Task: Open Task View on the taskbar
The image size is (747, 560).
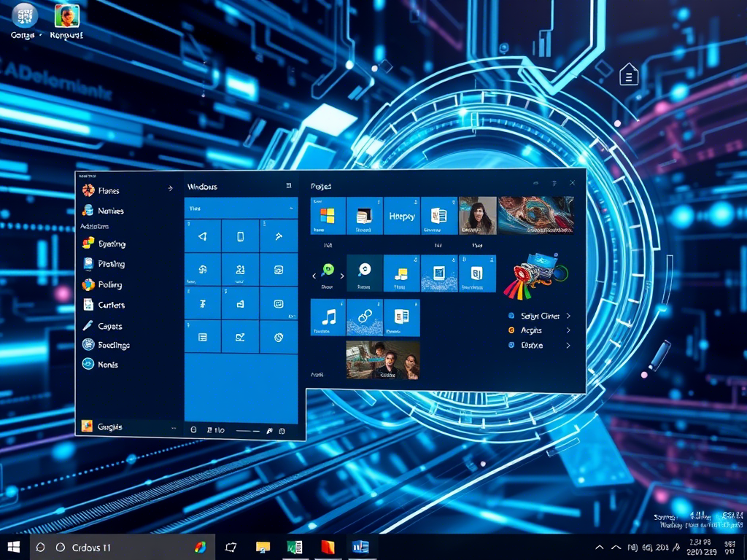Action: pos(231,547)
